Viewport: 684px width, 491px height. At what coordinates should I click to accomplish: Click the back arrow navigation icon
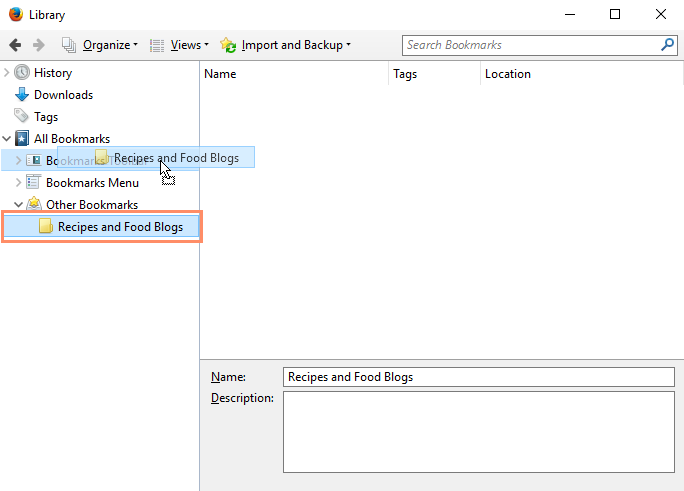15,45
